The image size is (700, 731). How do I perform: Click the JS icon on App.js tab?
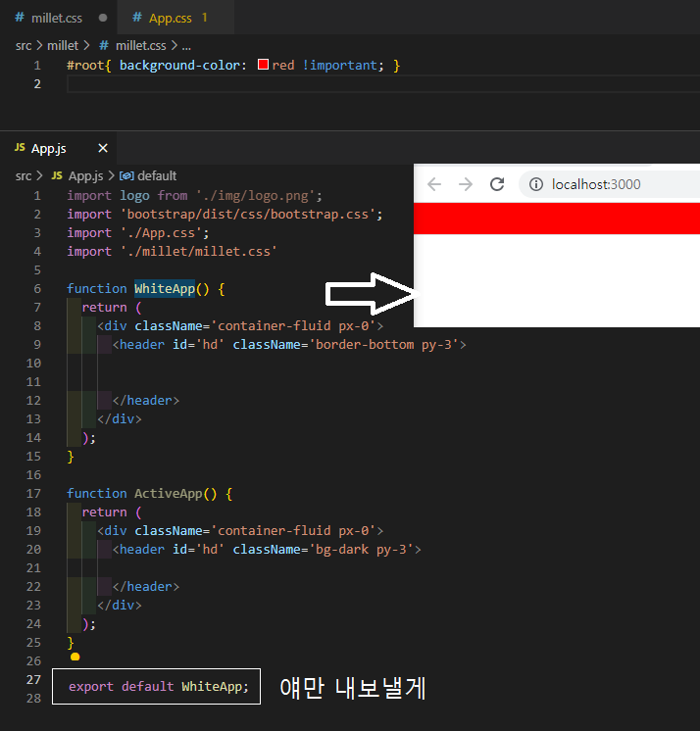[20, 147]
